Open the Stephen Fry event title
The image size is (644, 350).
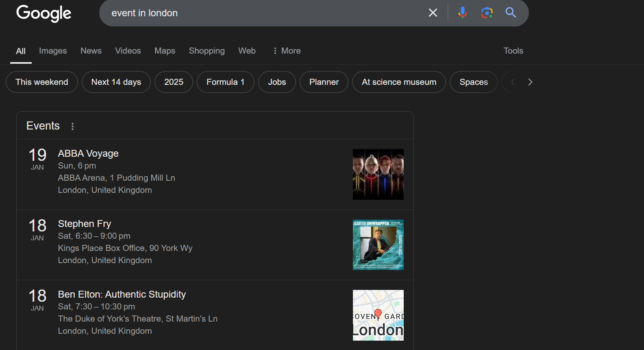85,224
